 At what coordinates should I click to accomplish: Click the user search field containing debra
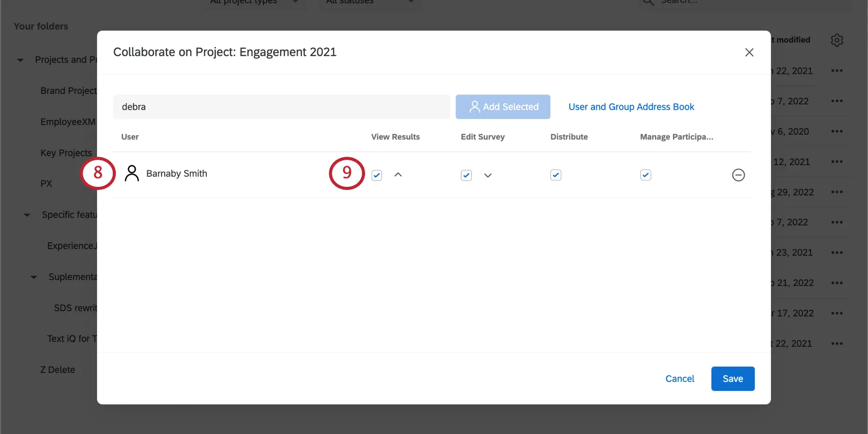tap(281, 107)
